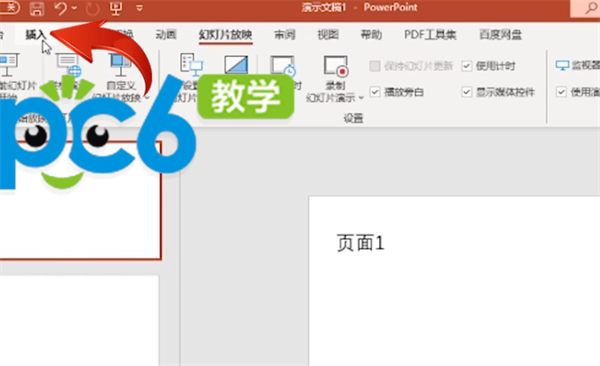600x366 pixels.
Task: Toggle the 使用演示者视图 checkbox at right
Action: coord(561,92)
